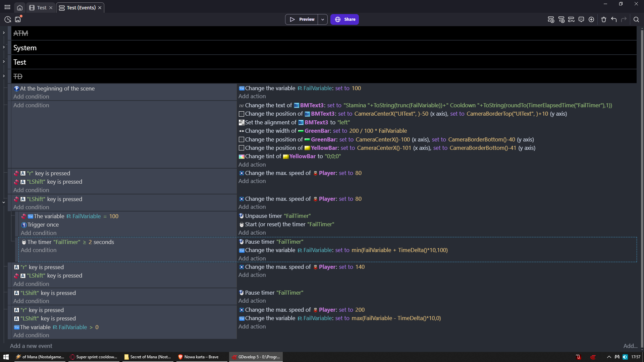Collapse the LShift key event sub-events

(4, 202)
